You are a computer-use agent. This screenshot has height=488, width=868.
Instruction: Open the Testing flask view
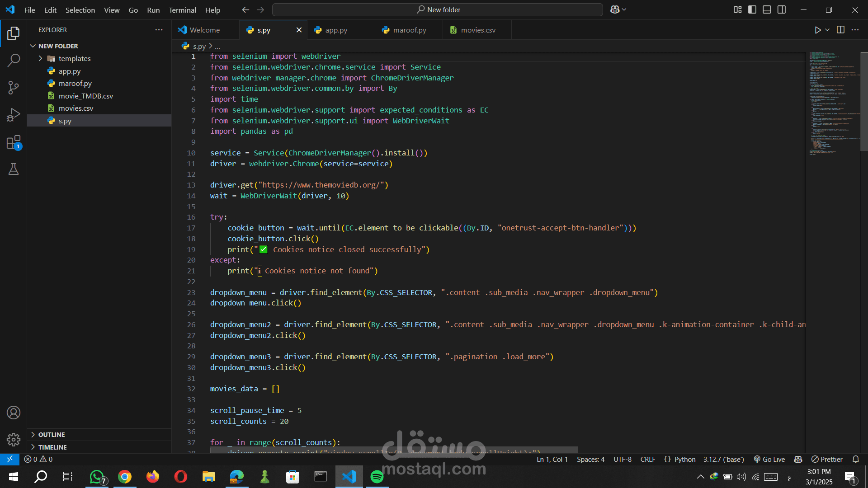click(x=14, y=169)
